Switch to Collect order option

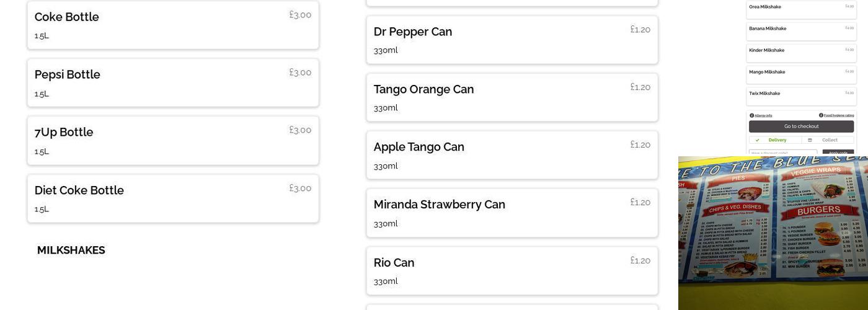(x=829, y=140)
